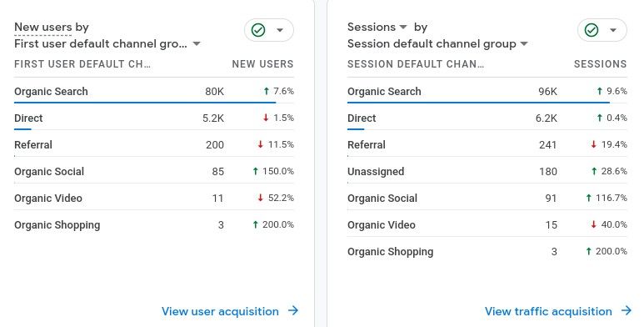Viewport: 644px width, 327px height.
Task: Click arrow icon beside View traffic acquisition
Action: click(x=627, y=310)
